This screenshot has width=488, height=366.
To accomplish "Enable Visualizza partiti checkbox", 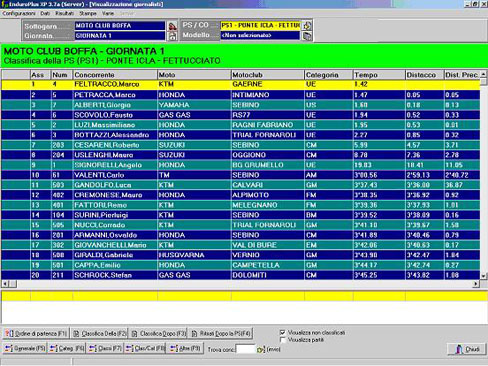I will click(283, 340).
